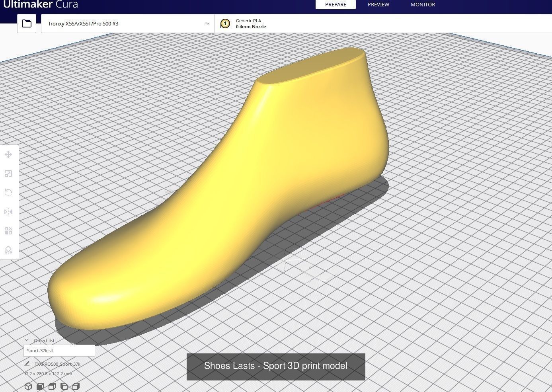Click the extruder 1 badge icon

click(x=225, y=23)
